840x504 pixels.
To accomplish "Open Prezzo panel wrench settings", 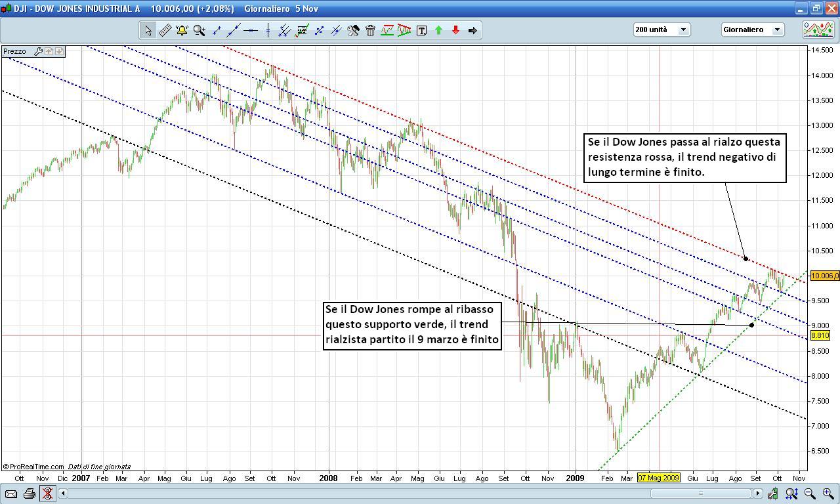I will coord(37,51).
